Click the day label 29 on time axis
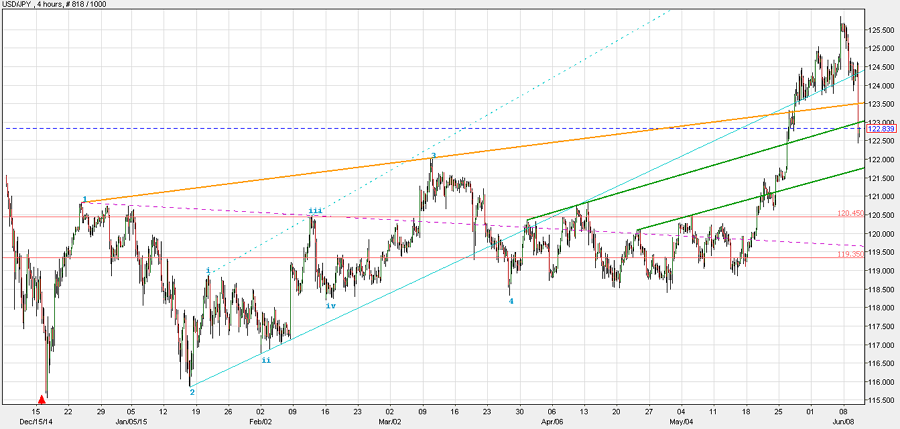 pyautogui.click(x=101, y=412)
